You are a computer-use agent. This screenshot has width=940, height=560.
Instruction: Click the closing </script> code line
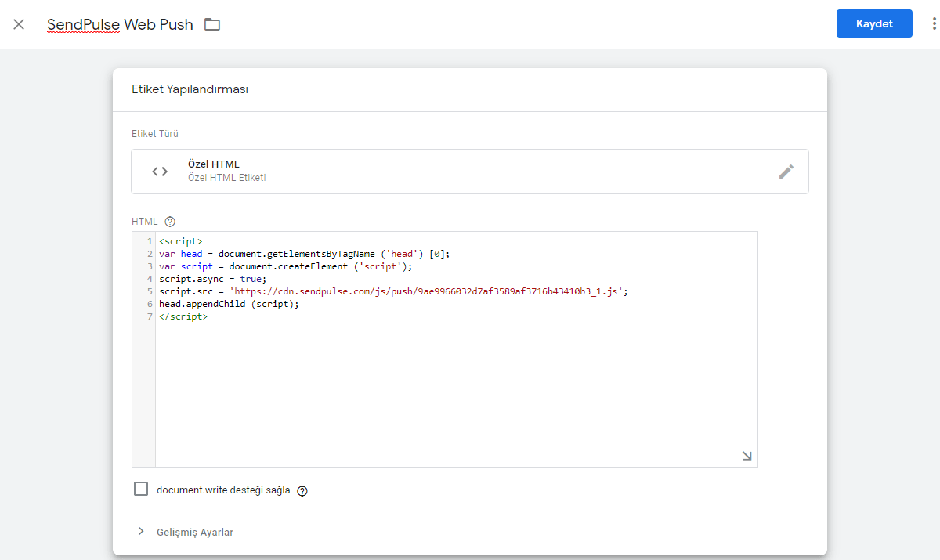(x=183, y=316)
